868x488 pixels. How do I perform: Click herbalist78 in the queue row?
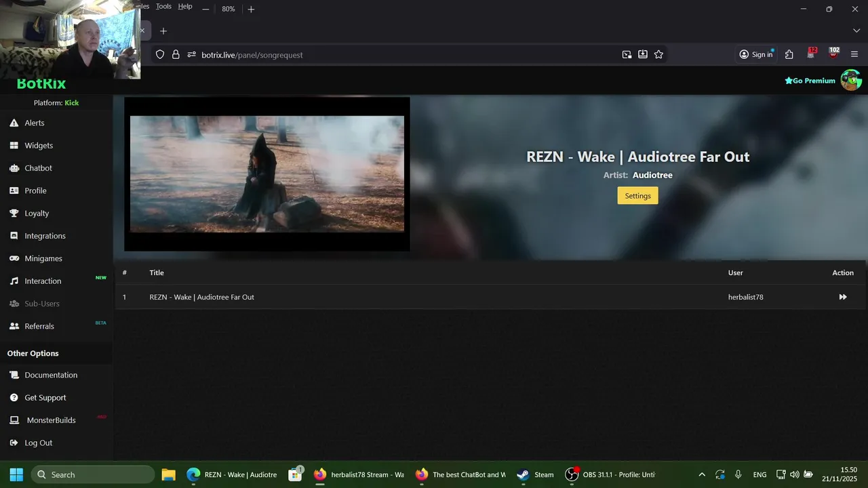coord(746,297)
